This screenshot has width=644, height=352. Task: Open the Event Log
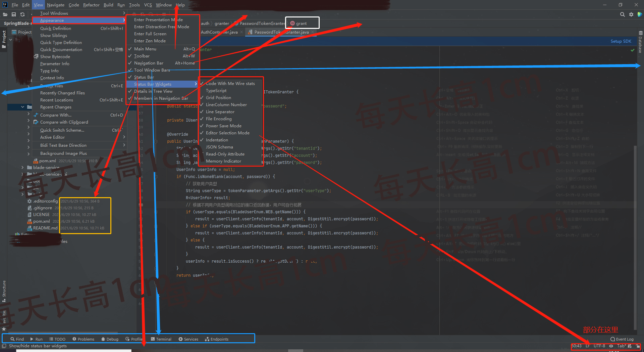622,339
